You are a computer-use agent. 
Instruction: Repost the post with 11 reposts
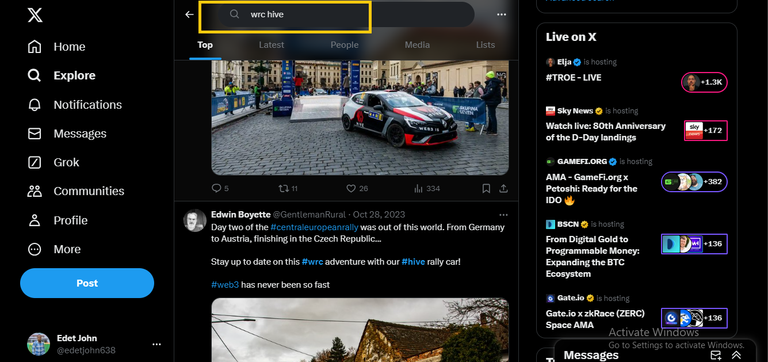coord(288,189)
